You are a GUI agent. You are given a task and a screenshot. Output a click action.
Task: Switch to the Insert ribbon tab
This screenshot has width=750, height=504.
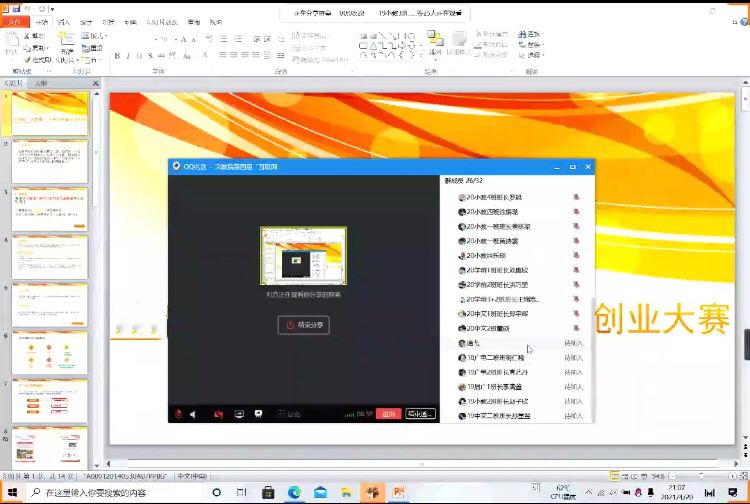(x=64, y=21)
